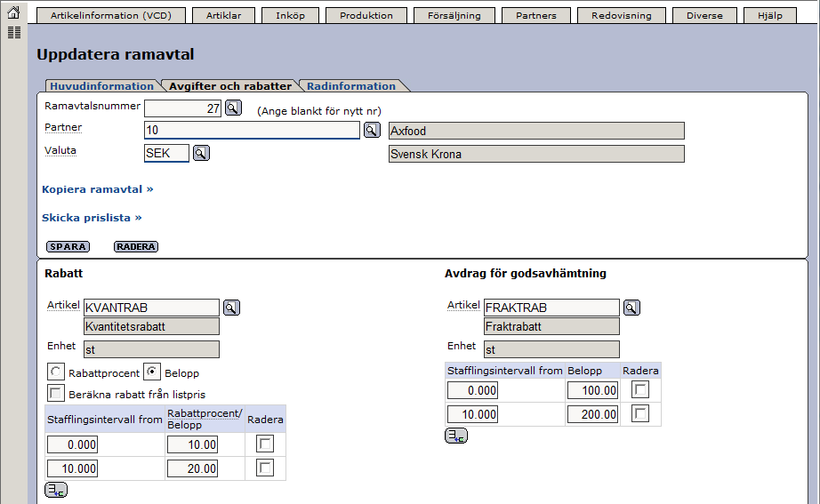This screenshot has width=820, height=504.
Task: Click the SPARA button
Action: (68, 247)
